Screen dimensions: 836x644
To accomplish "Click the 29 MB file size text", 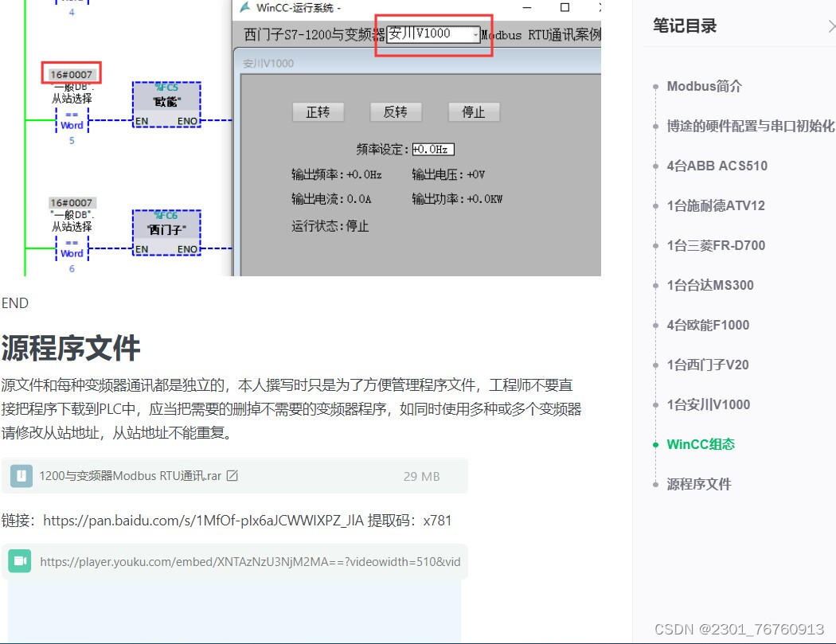I will tap(421, 476).
